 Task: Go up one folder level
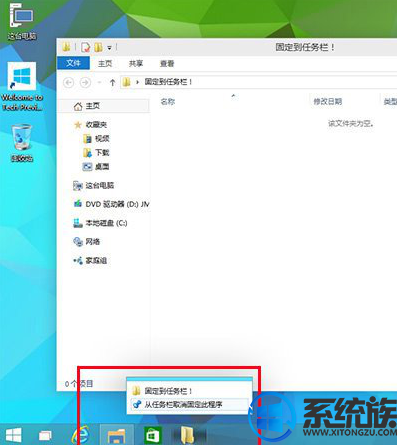click(112, 82)
